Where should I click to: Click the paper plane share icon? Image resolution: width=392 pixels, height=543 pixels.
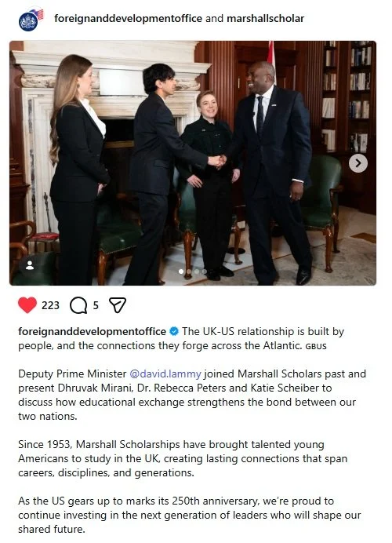[118, 305]
